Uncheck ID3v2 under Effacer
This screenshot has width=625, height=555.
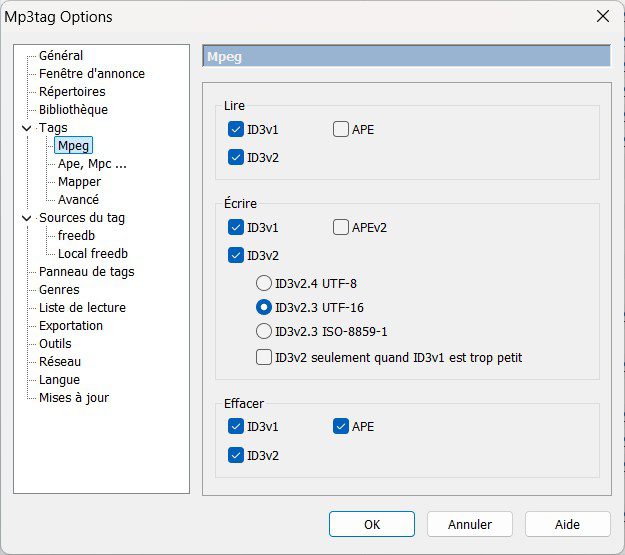click(236, 455)
